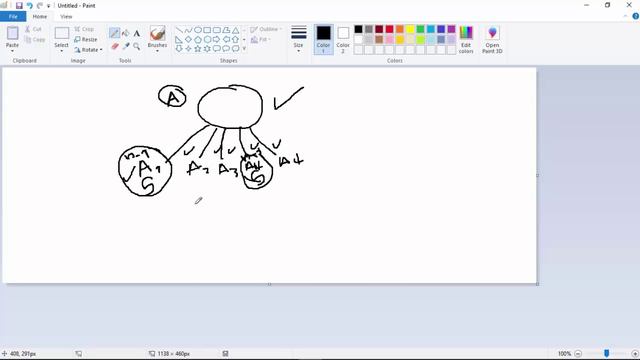Choose the Rounded rectangular callout shape
This screenshot has width=640, height=360.
coord(216,49)
